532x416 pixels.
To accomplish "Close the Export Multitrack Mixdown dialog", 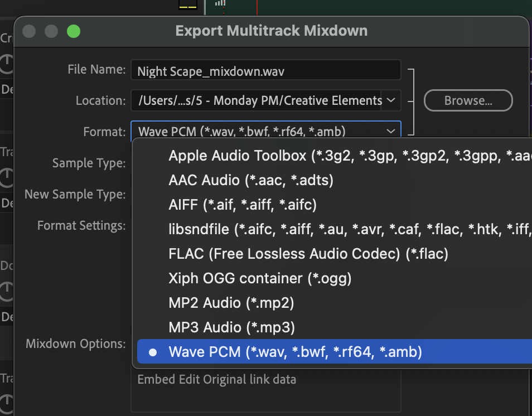I will click(29, 31).
